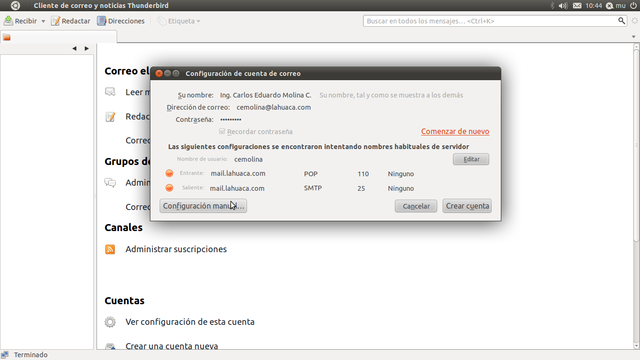Click the port 25 value
The width and height of the screenshot is (640, 360).
tap(361, 189)
